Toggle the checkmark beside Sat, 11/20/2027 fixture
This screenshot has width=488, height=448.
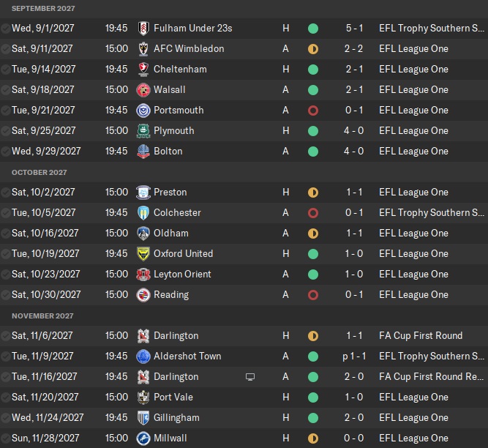(6, 397)
